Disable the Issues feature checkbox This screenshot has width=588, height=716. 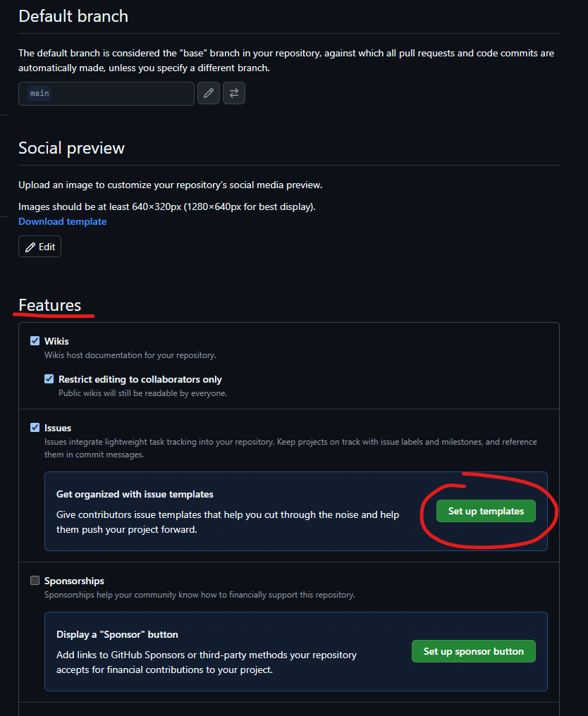tap(35, 427)
